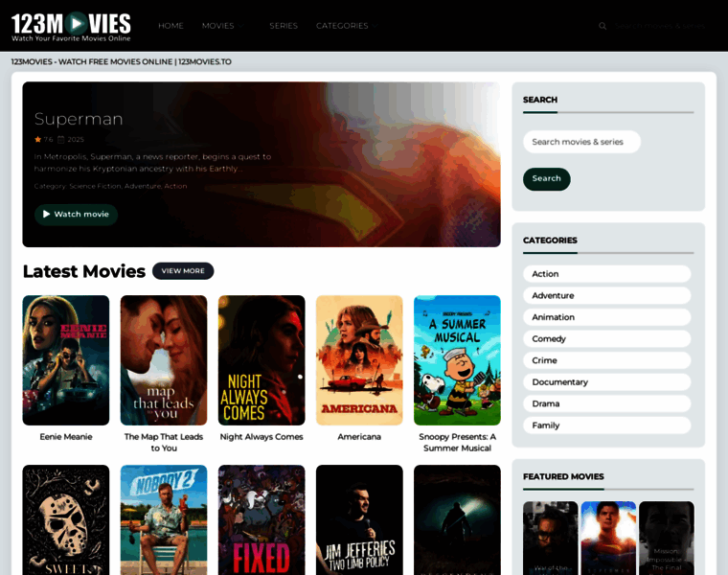Open The Map That Leads to You poster

tap(164, 360)
